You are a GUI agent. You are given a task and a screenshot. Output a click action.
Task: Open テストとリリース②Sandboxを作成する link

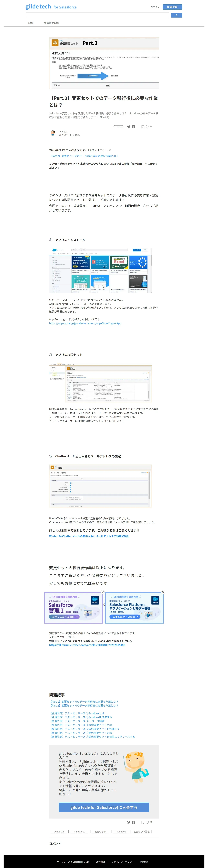click(x=81, y=717)
